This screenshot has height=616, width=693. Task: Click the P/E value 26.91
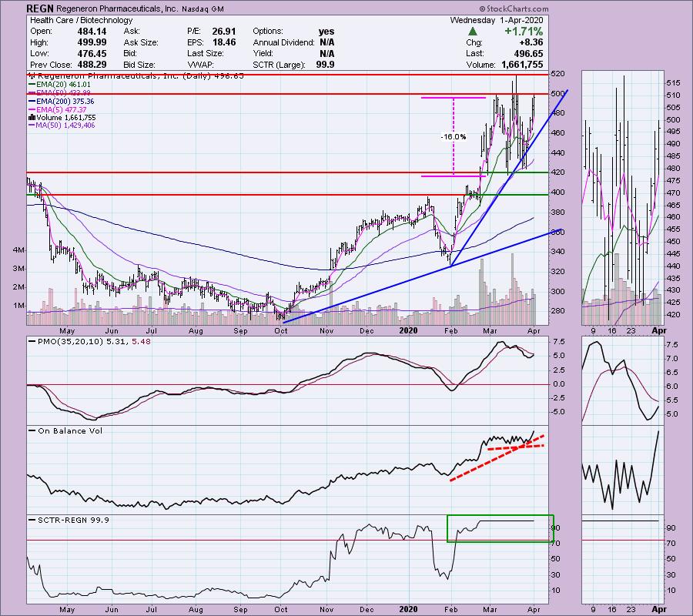click(x=224, y=32)
